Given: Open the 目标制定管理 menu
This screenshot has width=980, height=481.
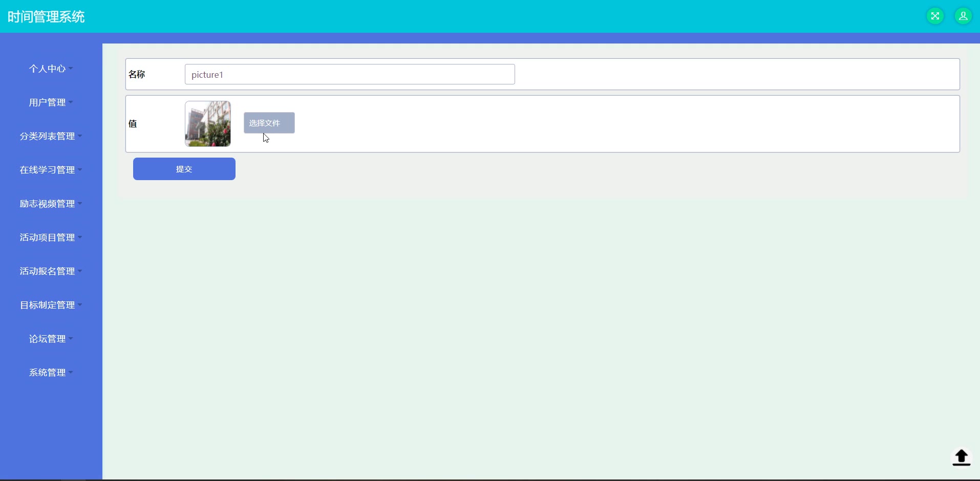Looking at the screenshot, I should point(51,305).
